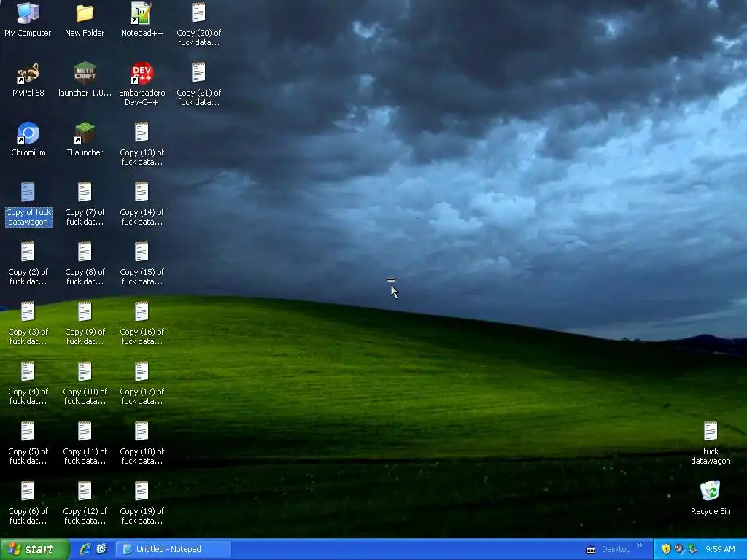747x560 pixels.
Task: Switch to Untitled - Notepad taskbar button
Action: click(x=174, y=549)
